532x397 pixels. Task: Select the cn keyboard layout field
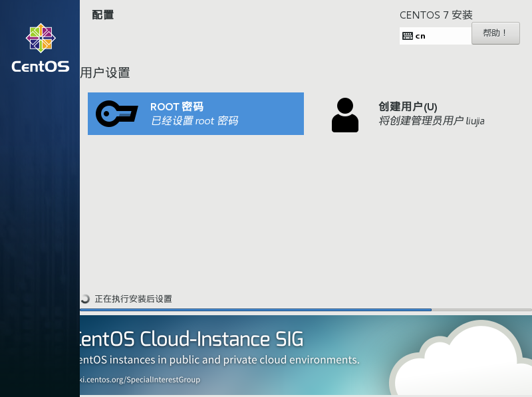436,36
